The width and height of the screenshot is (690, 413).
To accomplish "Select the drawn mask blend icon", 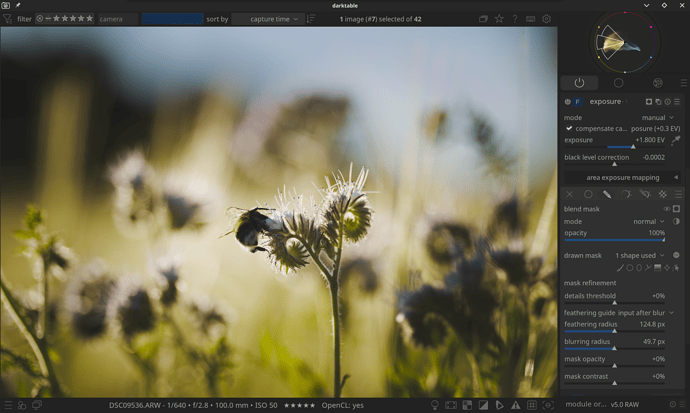I will click(607, 194).
